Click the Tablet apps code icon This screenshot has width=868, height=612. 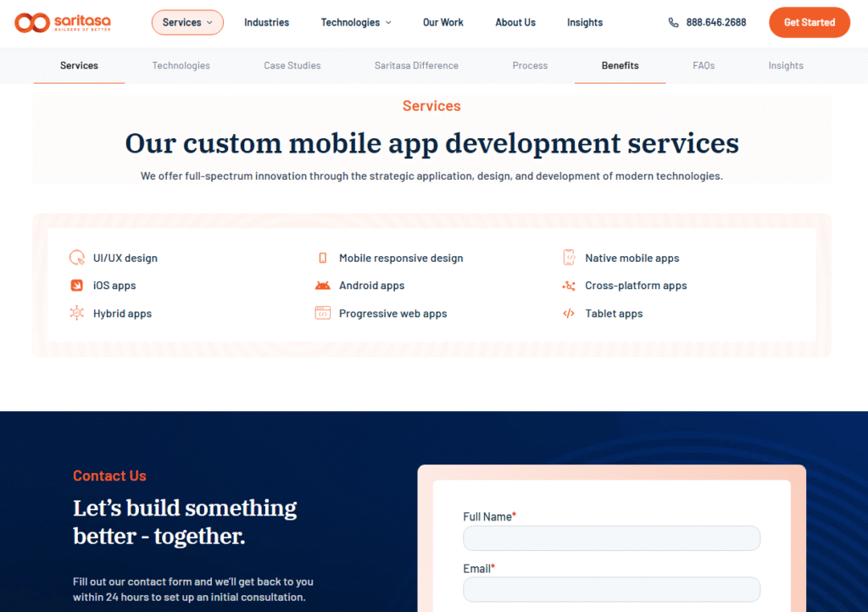pos(569,313)
